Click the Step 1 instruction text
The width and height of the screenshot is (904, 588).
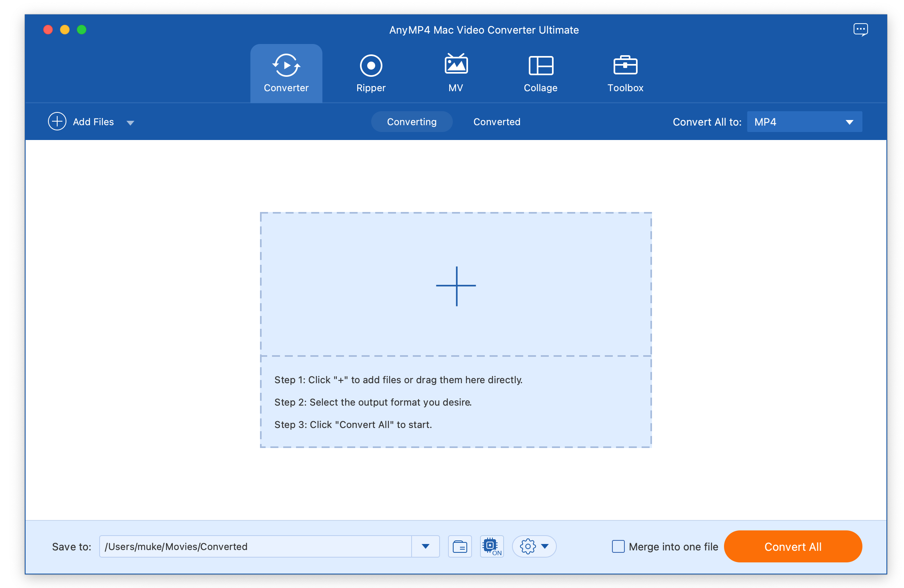click(x=398, y=380)
